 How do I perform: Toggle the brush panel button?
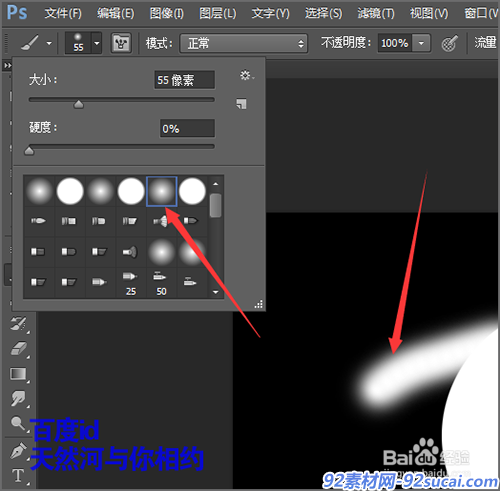pyautogui.click(x=121, y=43)
